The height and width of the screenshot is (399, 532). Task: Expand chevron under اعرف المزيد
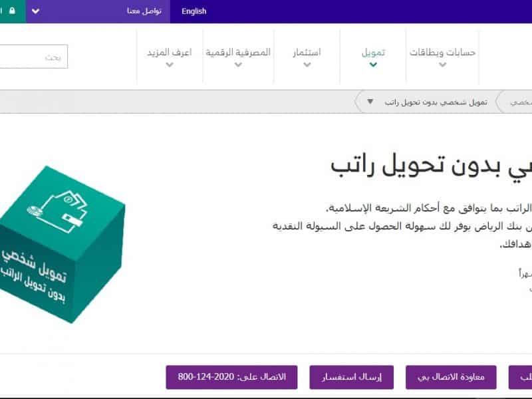[x=170, y=65]
